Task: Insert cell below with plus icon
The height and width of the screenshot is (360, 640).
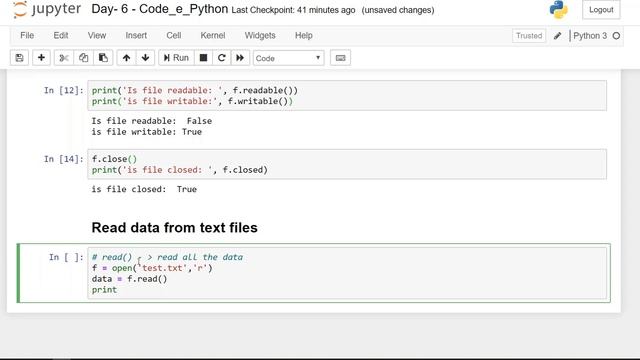Action: coord(41,58)
